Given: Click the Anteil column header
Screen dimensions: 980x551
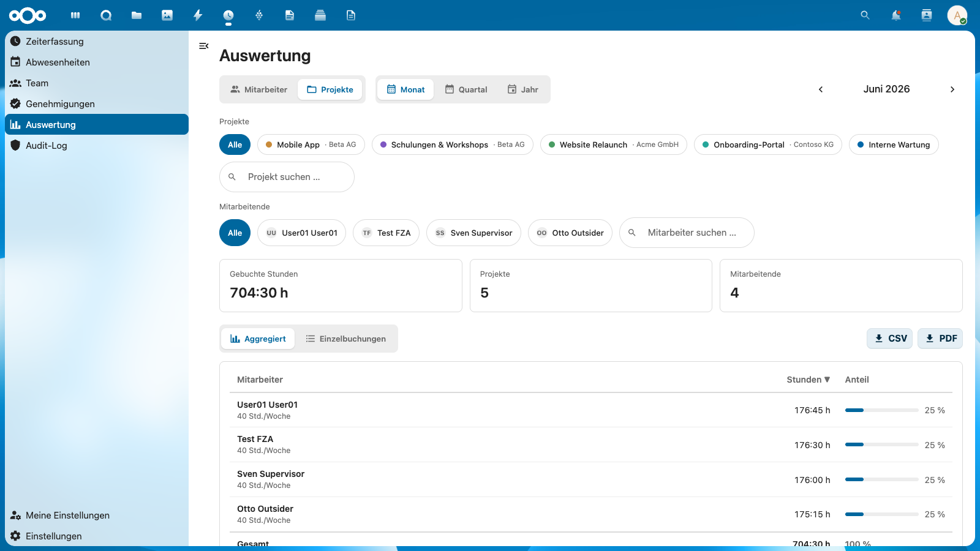Looking at the screenshot, I should (x=857, y=380).
